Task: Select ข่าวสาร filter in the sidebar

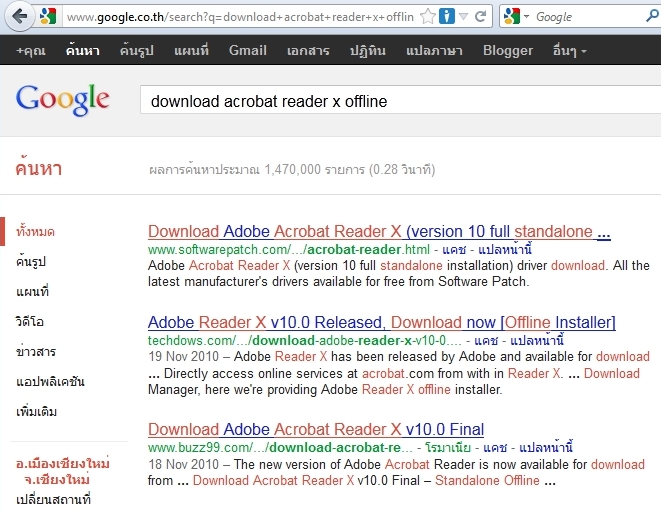Action: coord(36,351)
